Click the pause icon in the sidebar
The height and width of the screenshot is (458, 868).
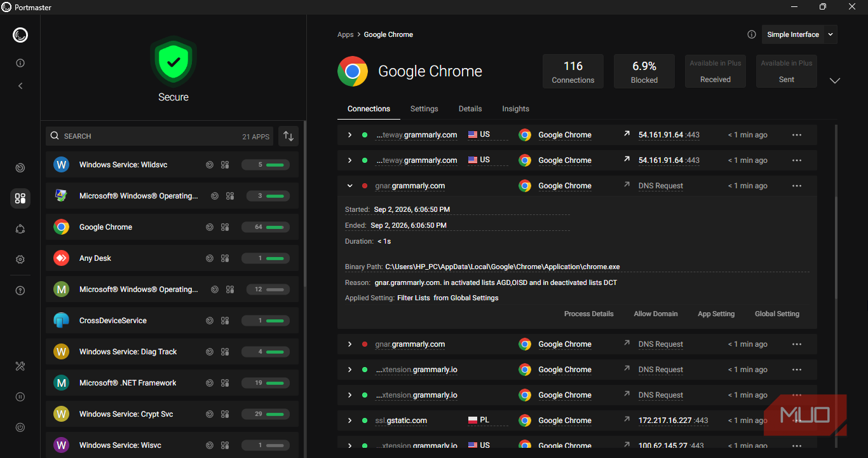[x=20, y=397]
